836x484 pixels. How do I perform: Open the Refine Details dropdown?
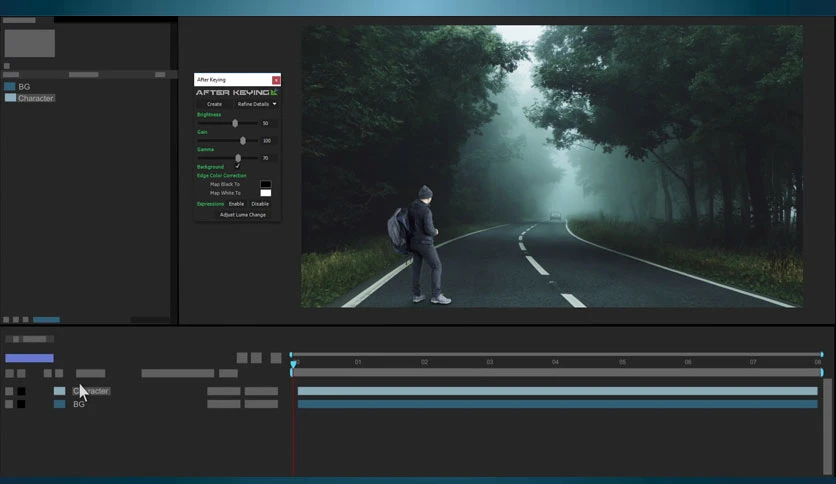click(256, 104)
